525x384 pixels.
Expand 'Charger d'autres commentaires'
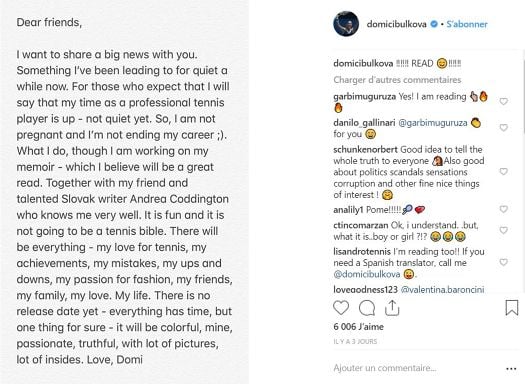(x=397, y=80)
